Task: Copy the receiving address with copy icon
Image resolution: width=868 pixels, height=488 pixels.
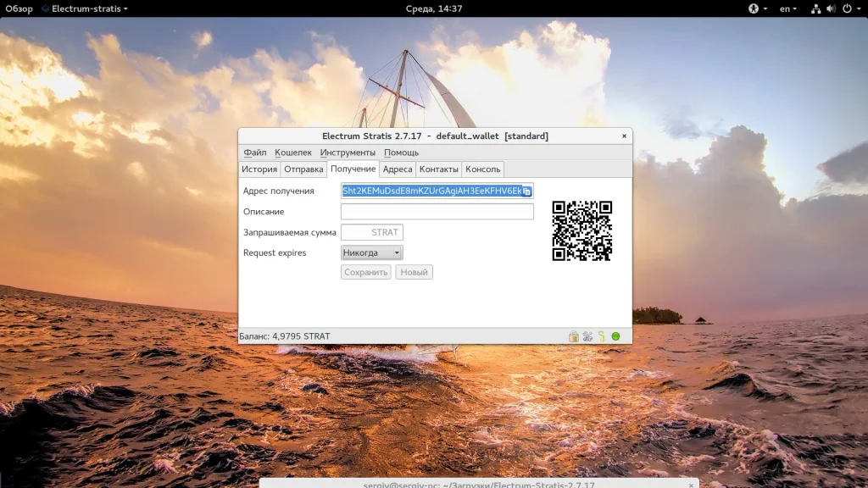Action: coord(526,191)
